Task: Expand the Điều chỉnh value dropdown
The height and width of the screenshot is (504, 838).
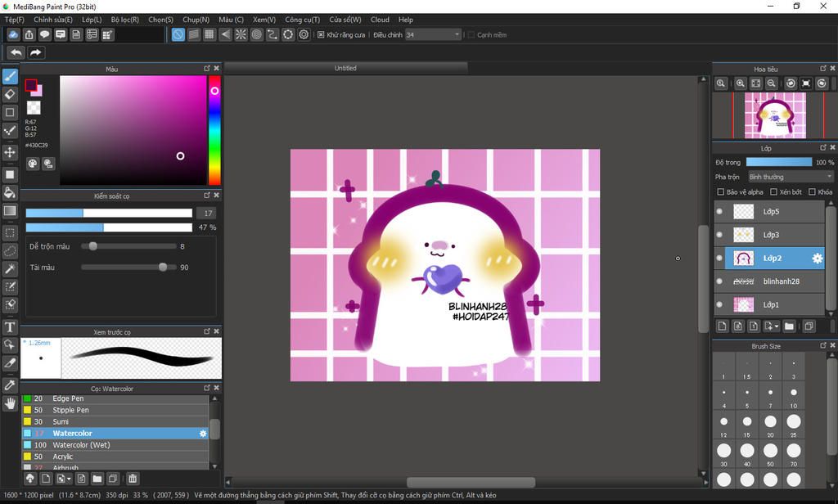Action: (x=457, y=35)
